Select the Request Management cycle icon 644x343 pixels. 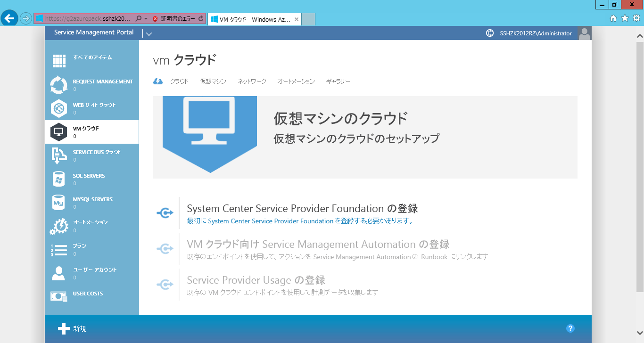pos(59,85)
